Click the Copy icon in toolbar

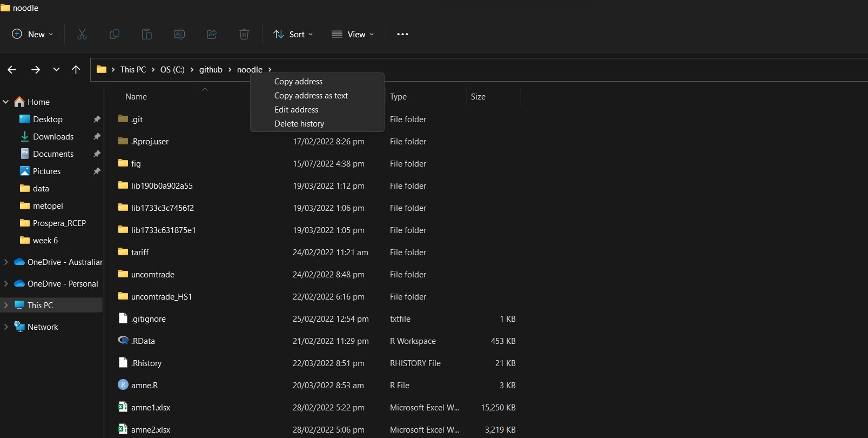(x=115, y=34)
